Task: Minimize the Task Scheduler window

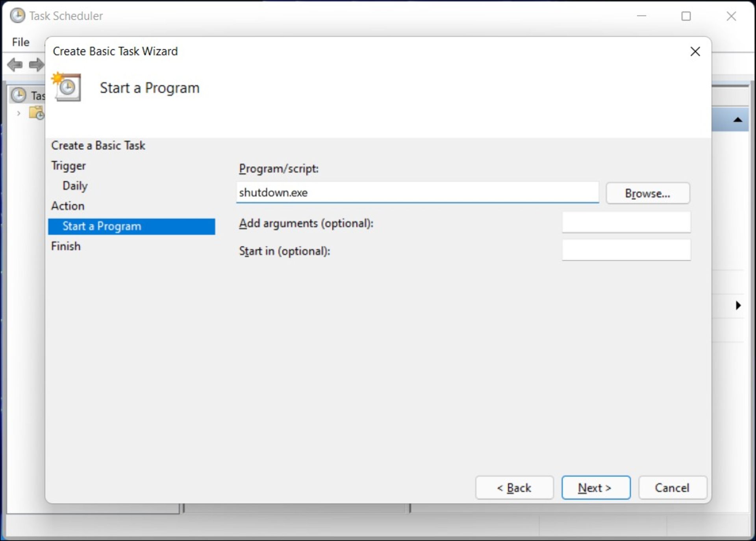Action: tap(641, 16)
